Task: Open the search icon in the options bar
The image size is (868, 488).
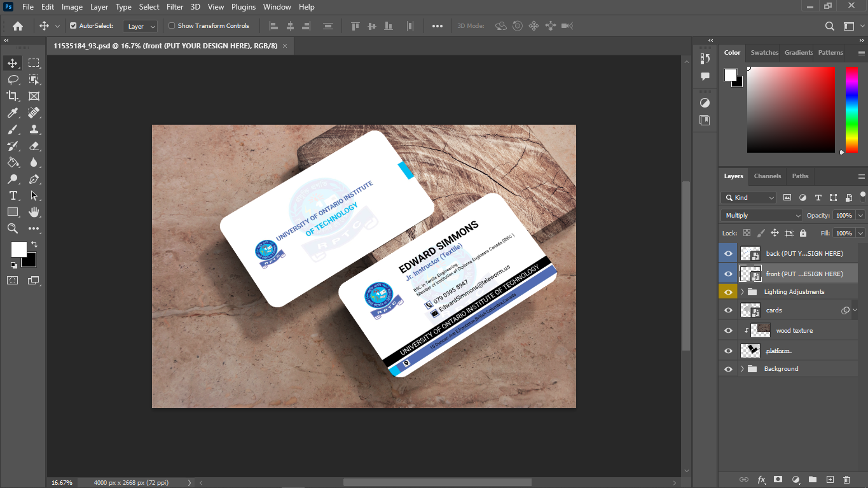Action: point(830,26)
